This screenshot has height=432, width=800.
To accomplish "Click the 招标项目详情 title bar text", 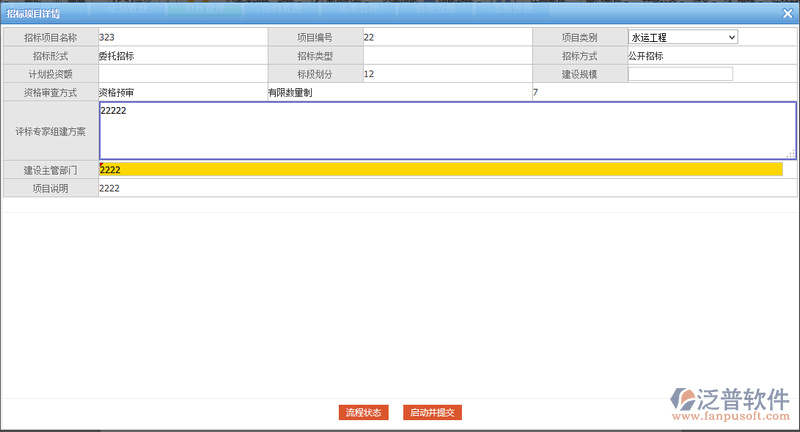I will click(x=34, y=11).
